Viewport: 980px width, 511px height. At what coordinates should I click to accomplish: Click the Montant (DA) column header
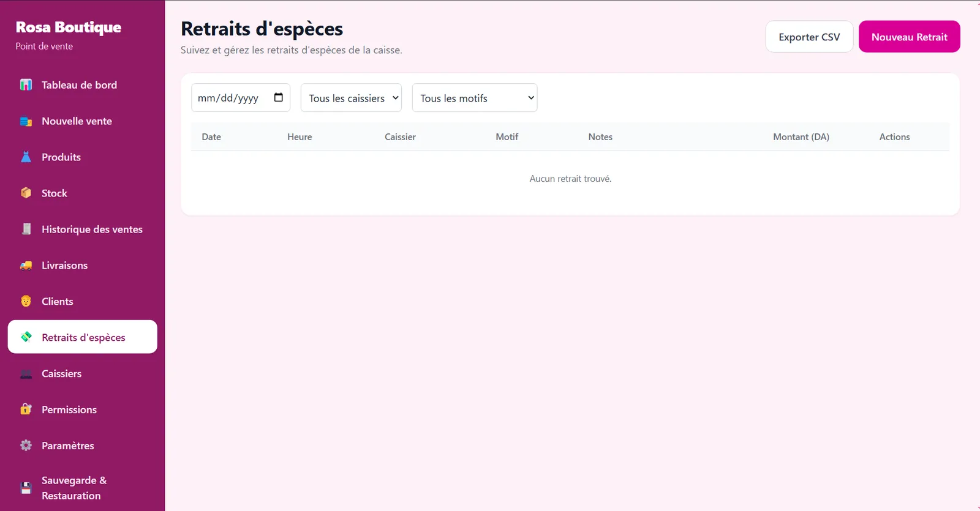pos(801,137)
